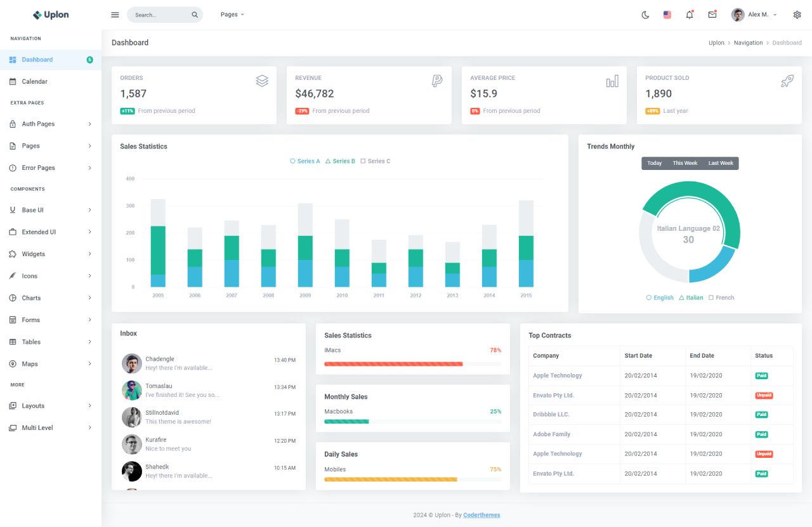Screen dimensions: 812x527
Task: Click the Uplon logo
Action: 51,15
